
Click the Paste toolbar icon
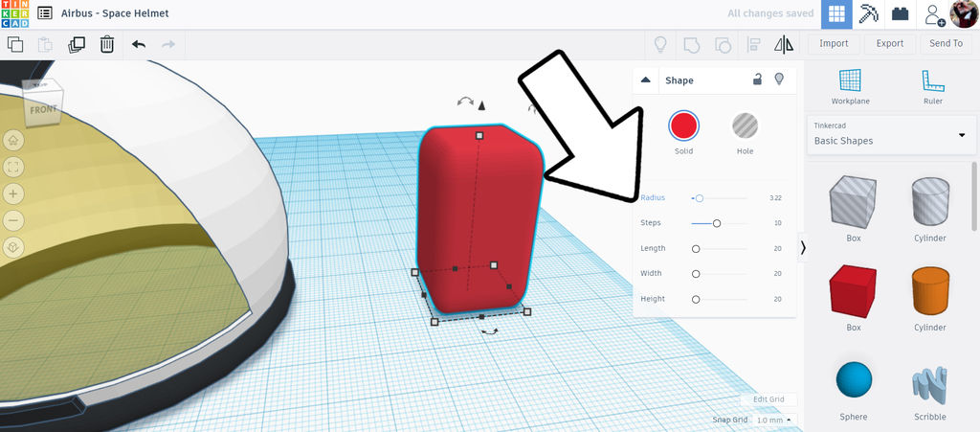coord(45,44)
